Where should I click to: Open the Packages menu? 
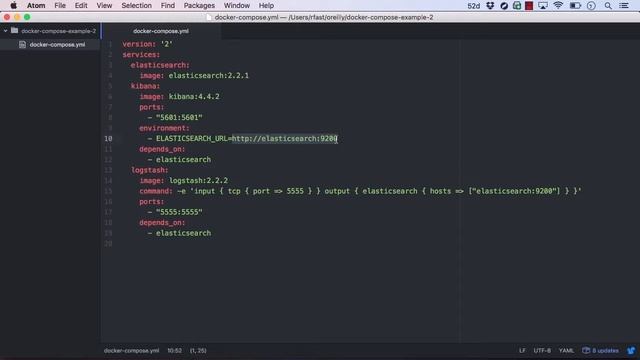tap(199, 6)
